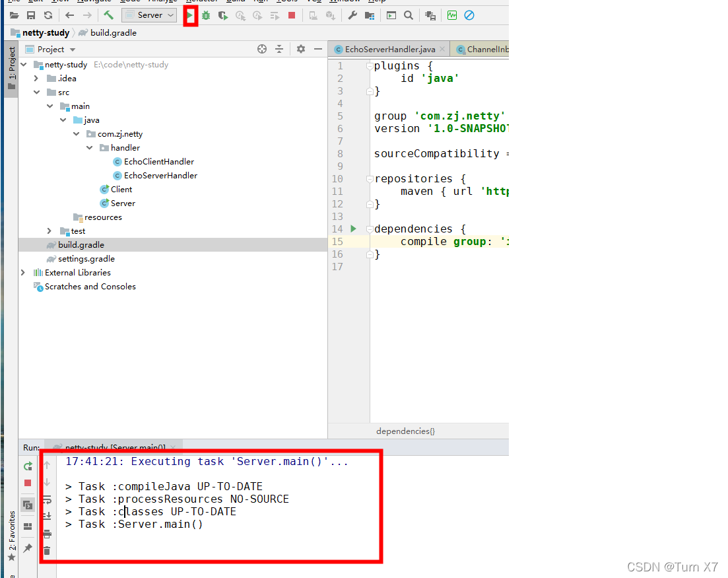The height and width of the screenshot is (578, 728).
Task: Collapse all tree nodes in Project panel
Action: click(279, 50)
